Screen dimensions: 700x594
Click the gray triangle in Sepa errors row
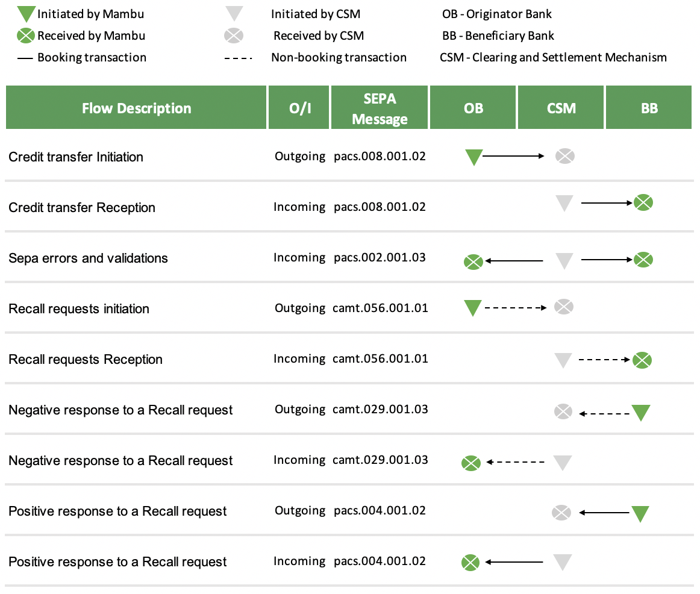(564, 261)
